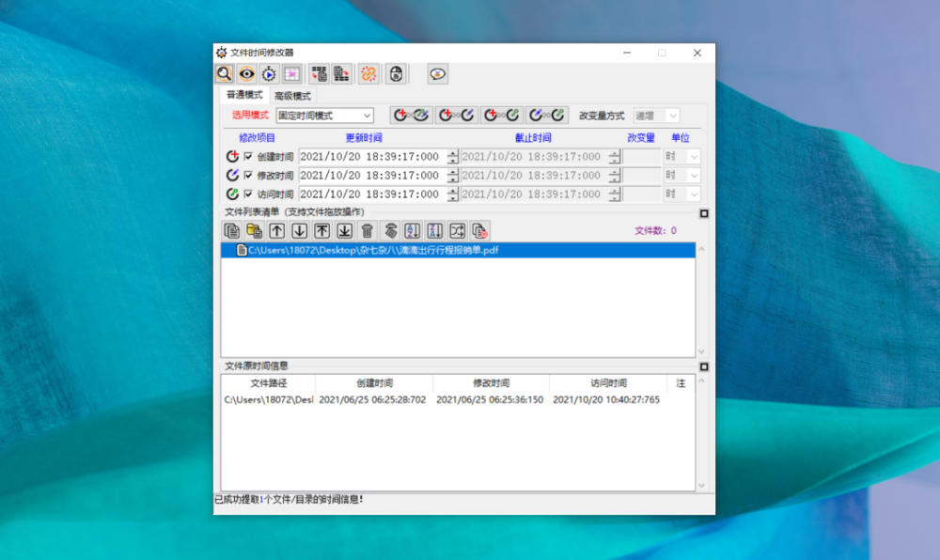Click the access time clock icon

point(232,194)
